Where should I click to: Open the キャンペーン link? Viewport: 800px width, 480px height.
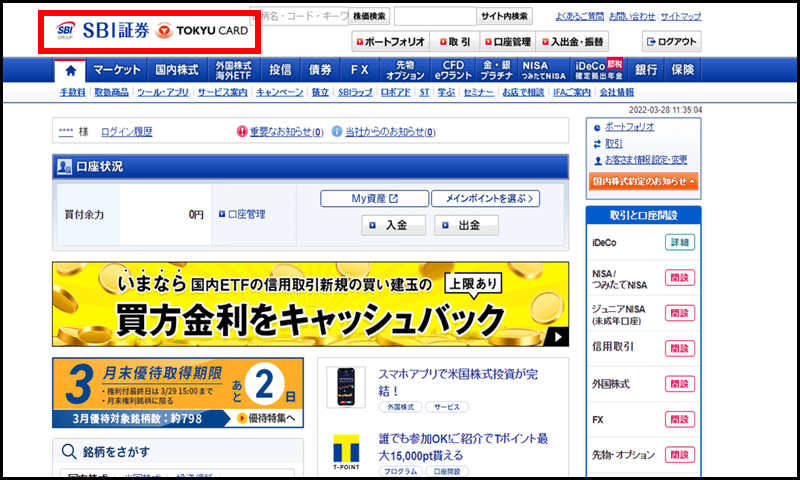[279, 92]
